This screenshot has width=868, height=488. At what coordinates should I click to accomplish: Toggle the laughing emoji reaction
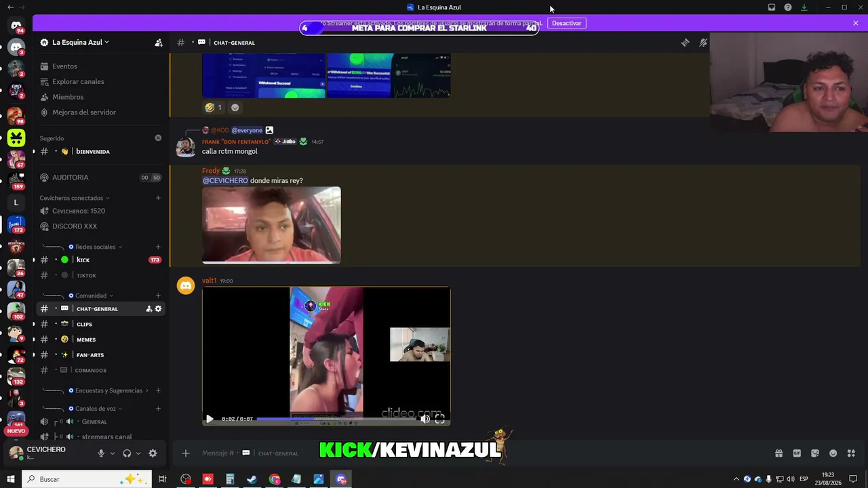click(214, 107)
